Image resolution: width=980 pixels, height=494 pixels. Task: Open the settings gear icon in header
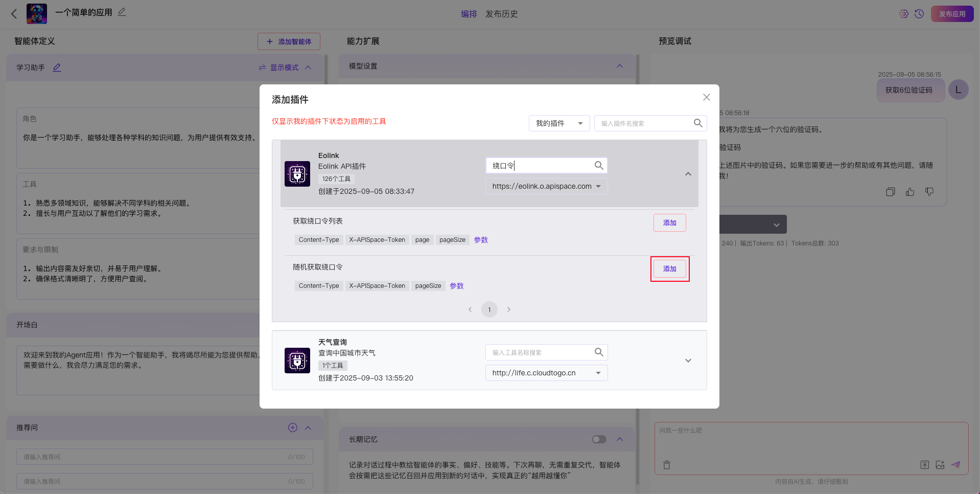tap(904, 14)
